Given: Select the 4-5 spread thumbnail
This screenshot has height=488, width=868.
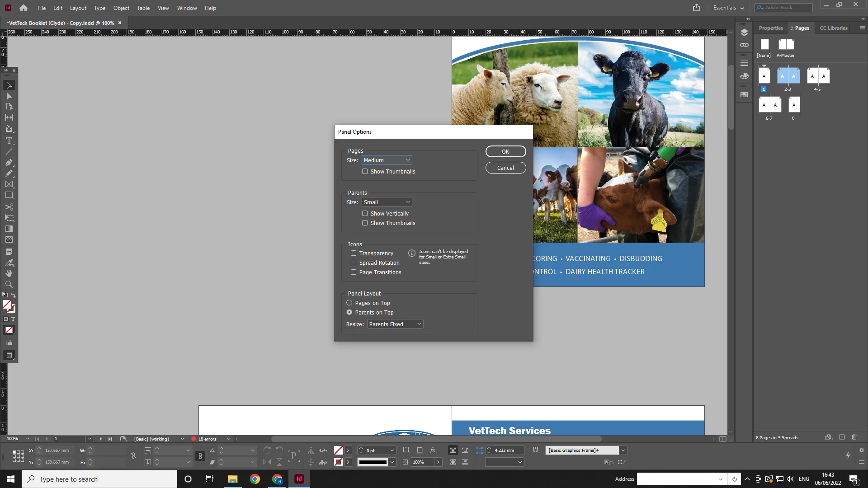Looking at the screenshot, I should [x=817, y=76].
